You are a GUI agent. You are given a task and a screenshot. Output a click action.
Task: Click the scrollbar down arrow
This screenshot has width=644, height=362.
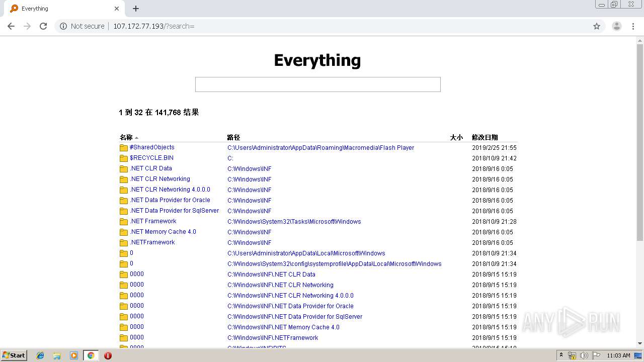click(640, 343)
